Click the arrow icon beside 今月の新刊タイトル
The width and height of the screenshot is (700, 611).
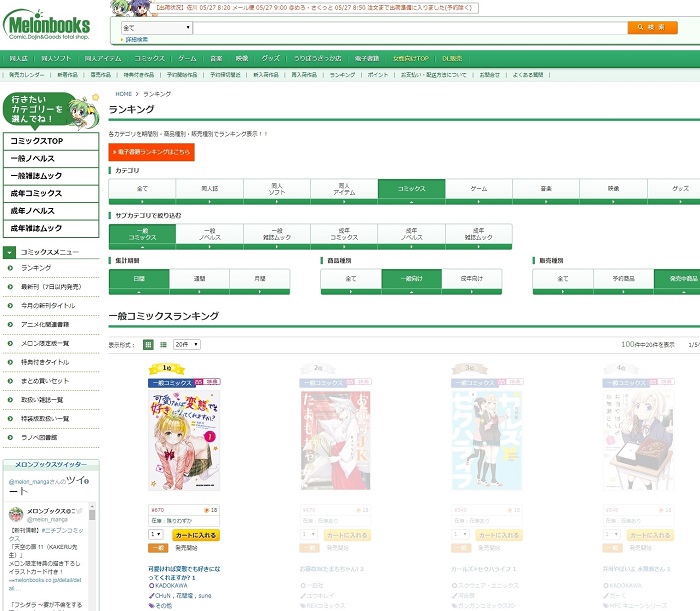click(x=10, y=306)
